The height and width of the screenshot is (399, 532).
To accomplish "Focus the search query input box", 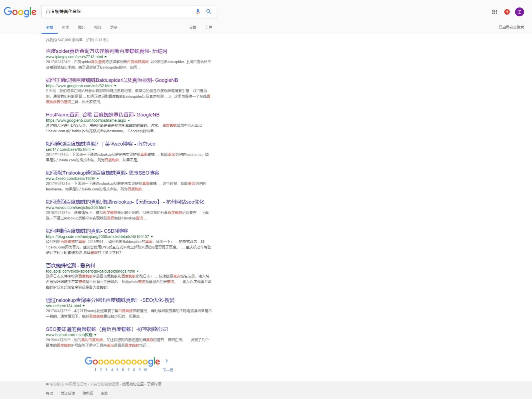I will point(118,12).
